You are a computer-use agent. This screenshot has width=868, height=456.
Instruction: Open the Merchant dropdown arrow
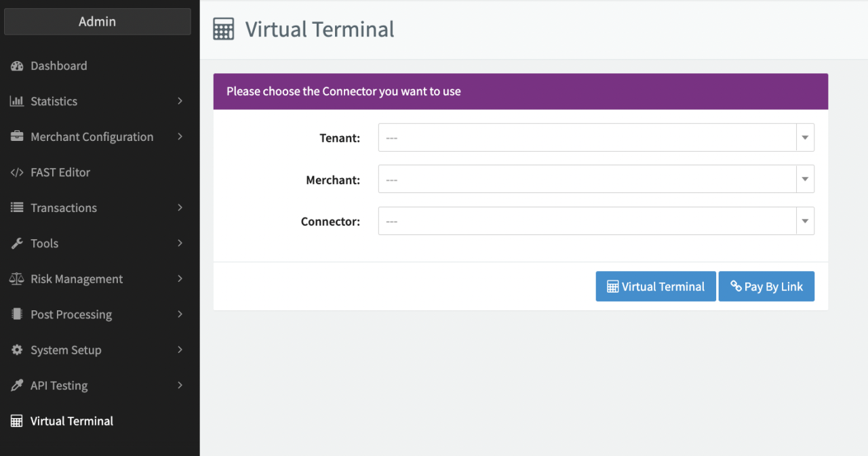pyautogui.click(x=805, y=180)
